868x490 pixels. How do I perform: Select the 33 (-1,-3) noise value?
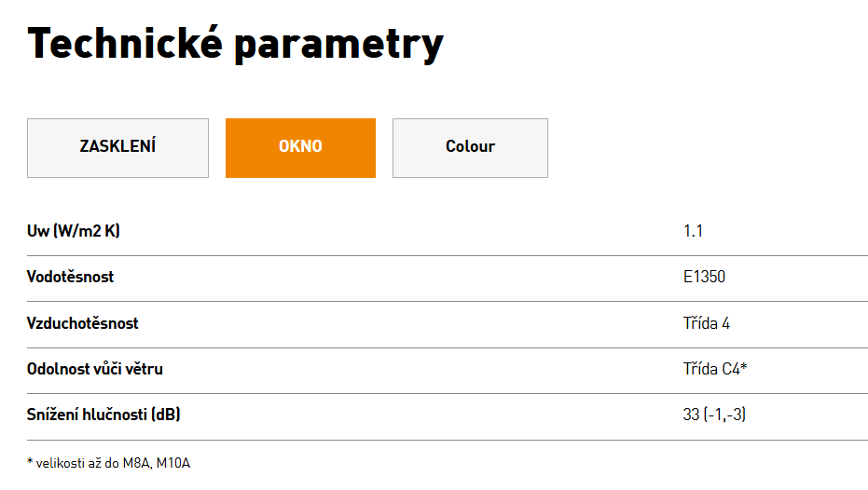coord(715,415)
